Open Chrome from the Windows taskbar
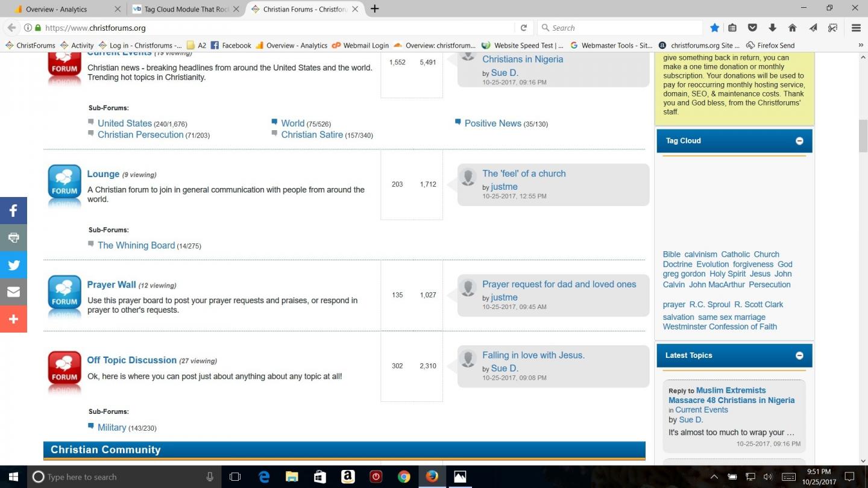This screenshot has width=868, height=488. tap(404, 477)
